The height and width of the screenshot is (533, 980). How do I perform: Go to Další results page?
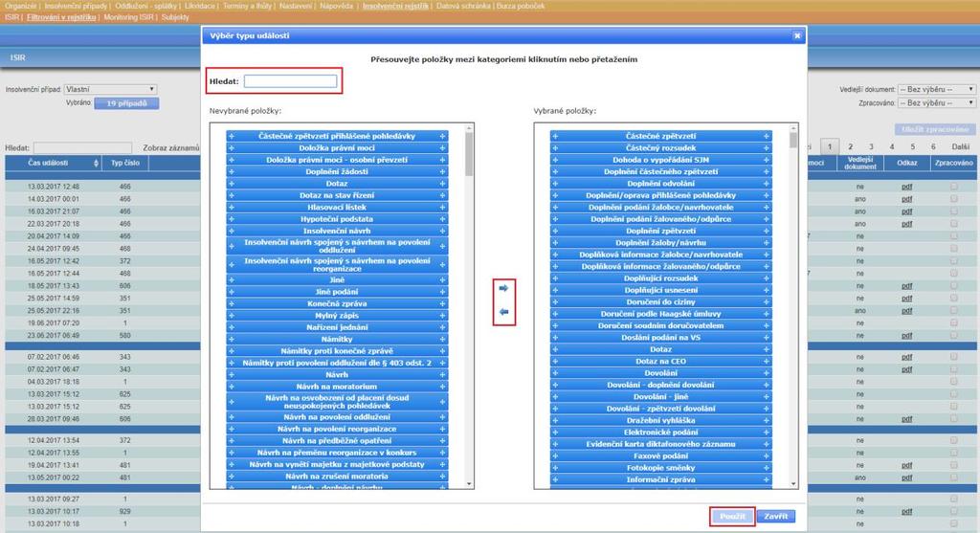click(x=961, y=146)
